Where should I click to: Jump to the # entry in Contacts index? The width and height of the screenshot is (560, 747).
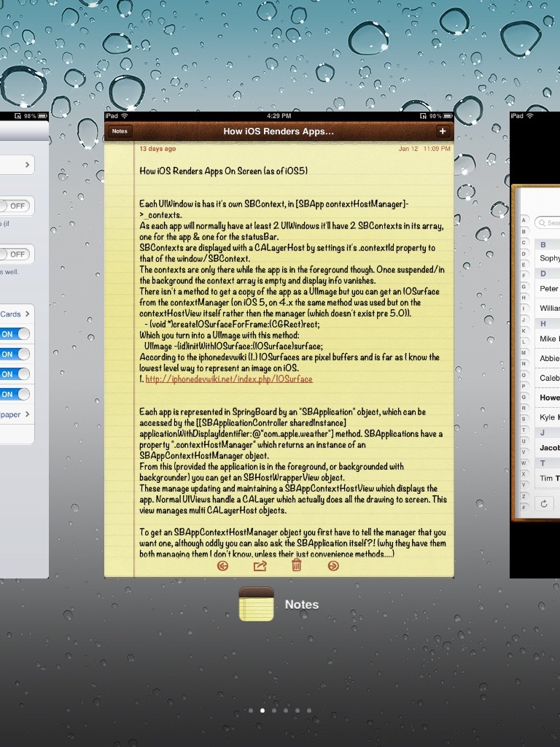click(x=524, y=507)
